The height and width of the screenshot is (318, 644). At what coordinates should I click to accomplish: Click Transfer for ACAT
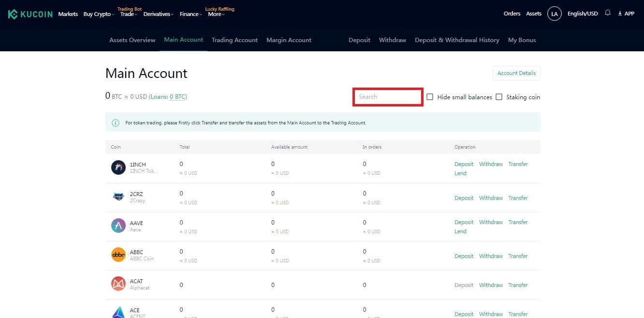click(x=518, y=285)
